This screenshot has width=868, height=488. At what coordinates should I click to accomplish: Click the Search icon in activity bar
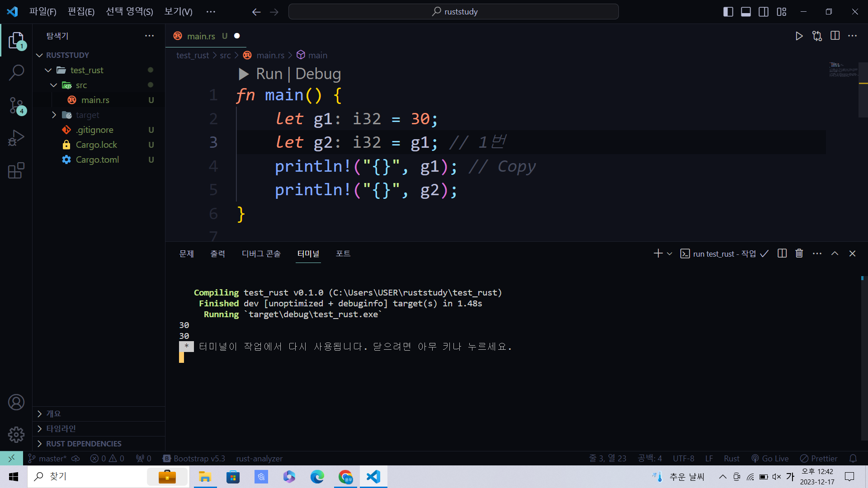pyautogui.click(x=16, y=72)
